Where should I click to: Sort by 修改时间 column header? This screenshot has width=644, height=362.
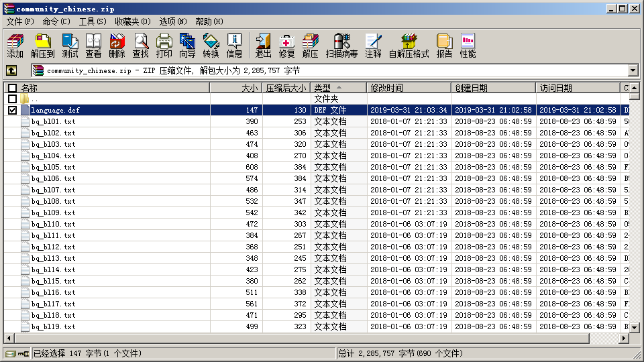click(x=409, y=88)
